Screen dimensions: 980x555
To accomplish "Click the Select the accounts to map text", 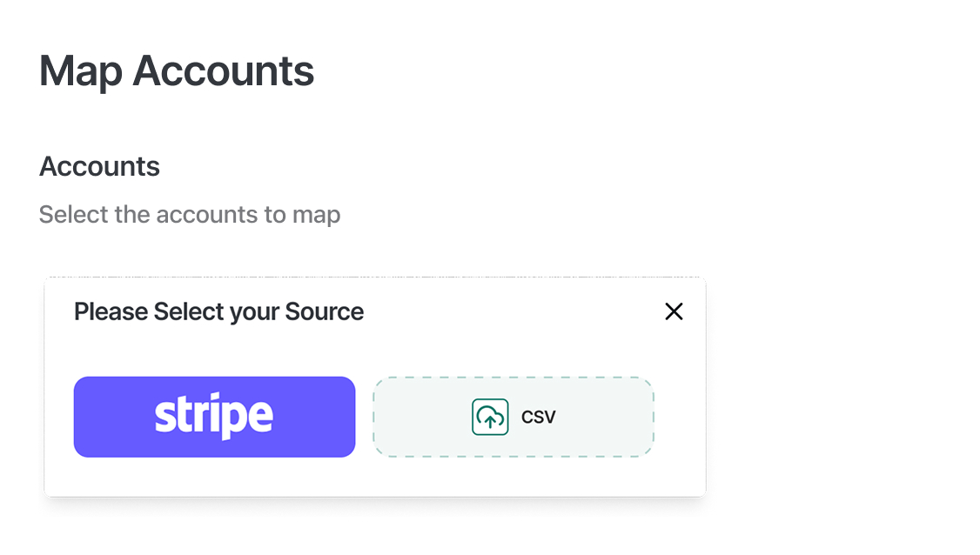I will [190, 215].
